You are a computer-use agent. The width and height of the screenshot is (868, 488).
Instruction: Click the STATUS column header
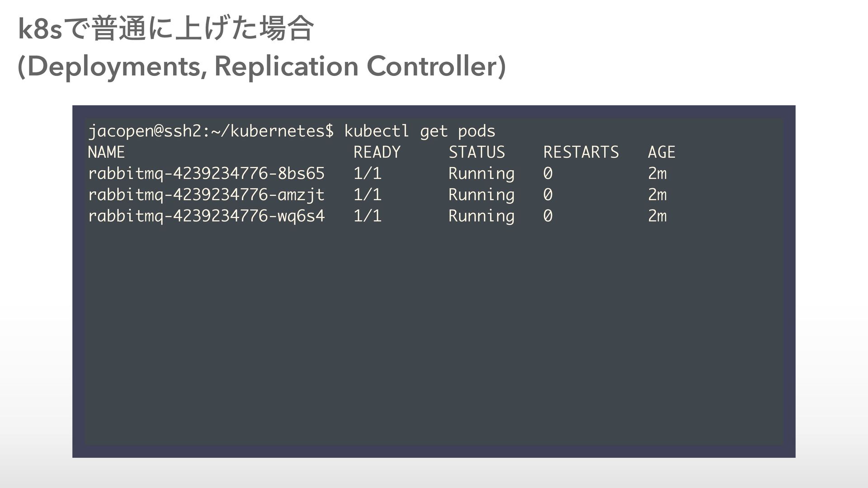(x=476, y=152)
